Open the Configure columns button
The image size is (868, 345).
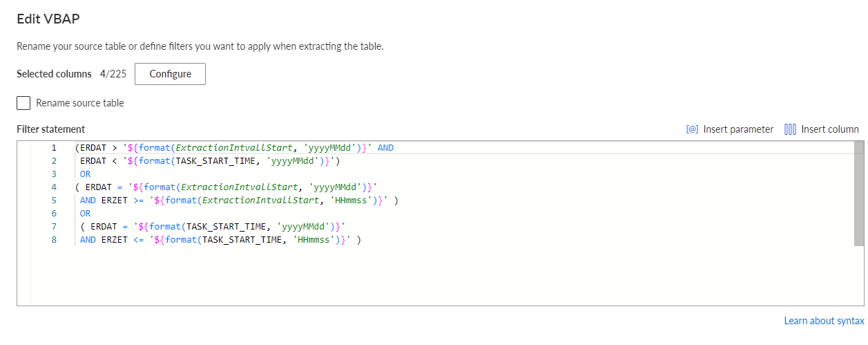point(170,74)
